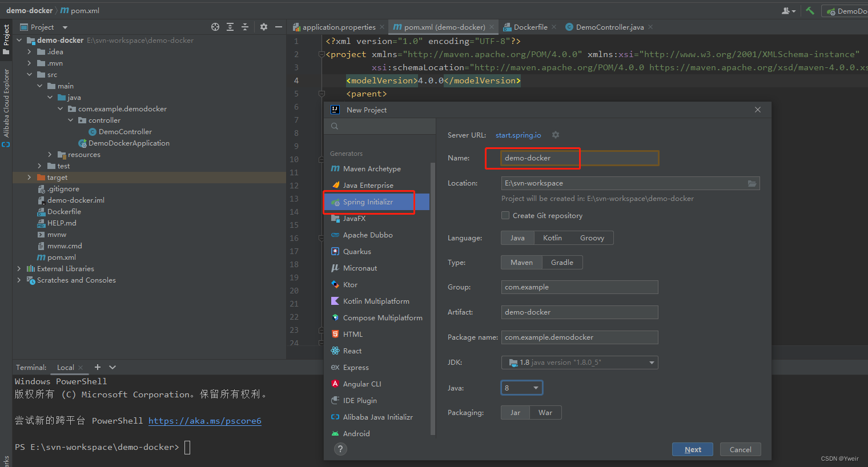Open PowerShell pscore6 link in terminal
The height and width of the screenshot is (467, 868).
205,421
